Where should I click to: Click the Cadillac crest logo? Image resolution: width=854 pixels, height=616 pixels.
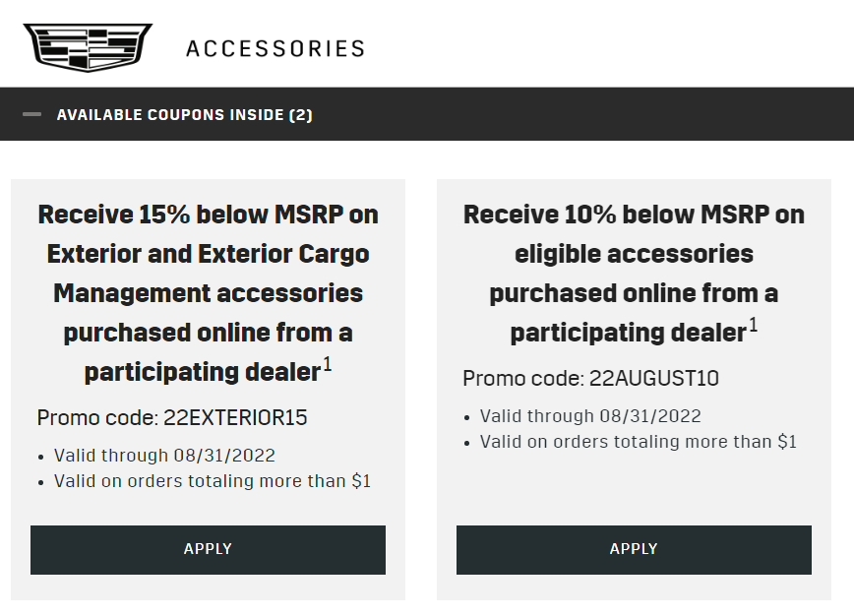pos(88,47)
